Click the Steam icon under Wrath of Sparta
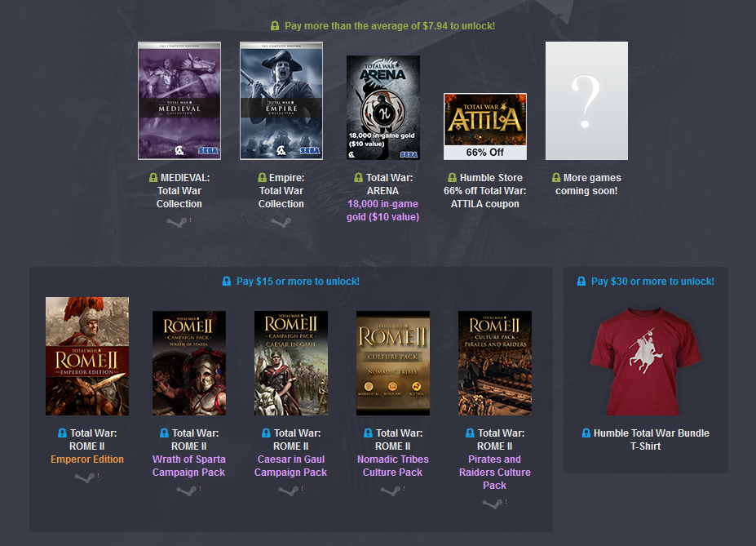The height and width of the screenshot is (546, 756). [x=186, y=491]
